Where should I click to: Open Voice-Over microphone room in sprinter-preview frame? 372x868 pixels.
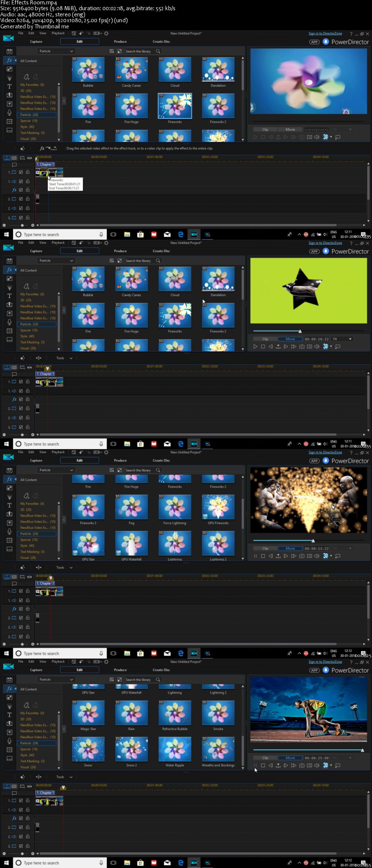click(x=9, y=741)
